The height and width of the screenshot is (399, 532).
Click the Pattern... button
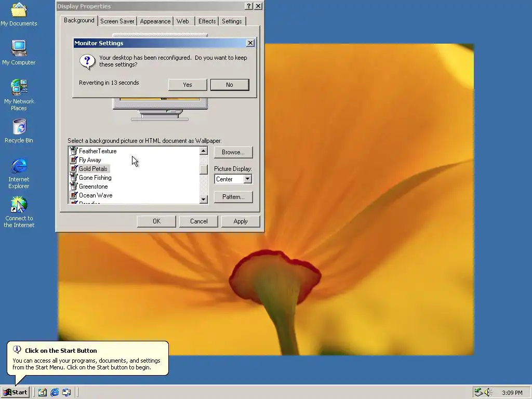pyautogui.click(x=233, y=197)
